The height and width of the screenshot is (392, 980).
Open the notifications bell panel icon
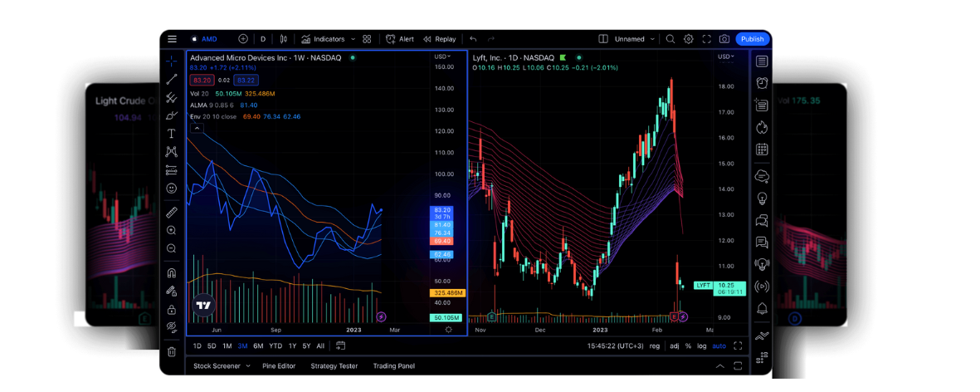coord(761,308)
